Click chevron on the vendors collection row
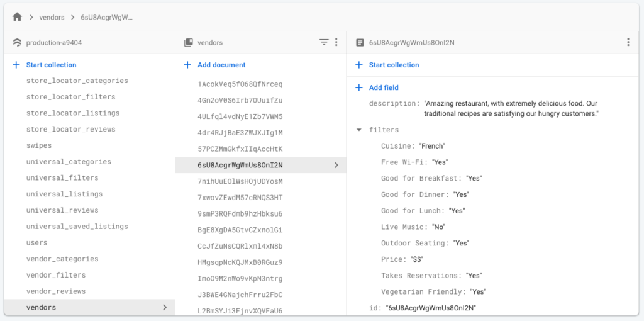Screen dimensions: 644x321 (165, 307)
